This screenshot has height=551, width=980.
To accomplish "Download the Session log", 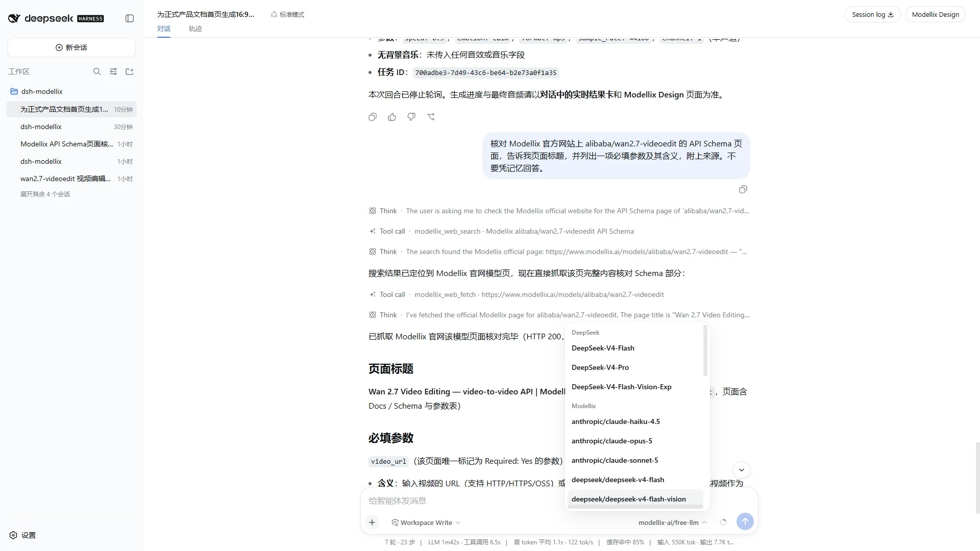I will [x=873, y=14].
